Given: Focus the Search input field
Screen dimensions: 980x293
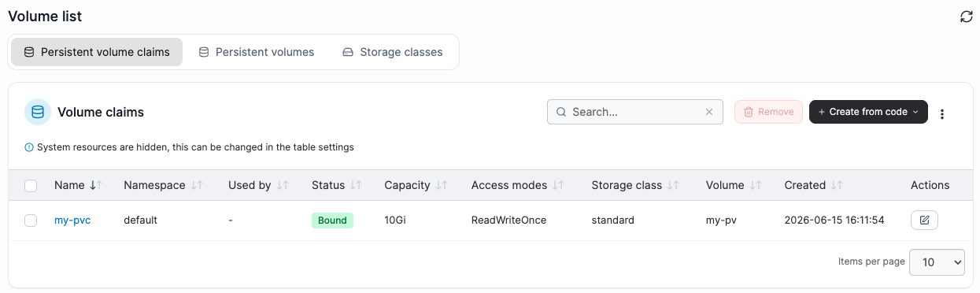Looking at the screenshot, I should click(x=634, y=112).
